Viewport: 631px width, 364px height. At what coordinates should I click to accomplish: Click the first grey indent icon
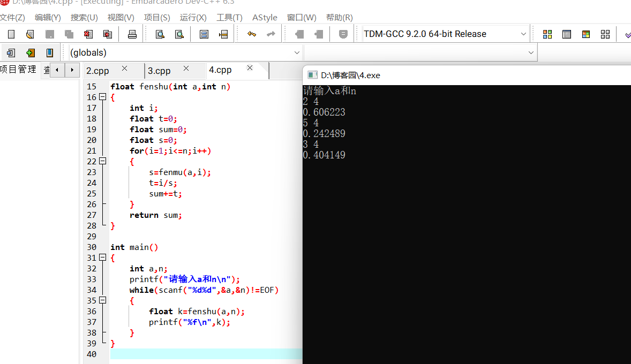tap(299, 34)
